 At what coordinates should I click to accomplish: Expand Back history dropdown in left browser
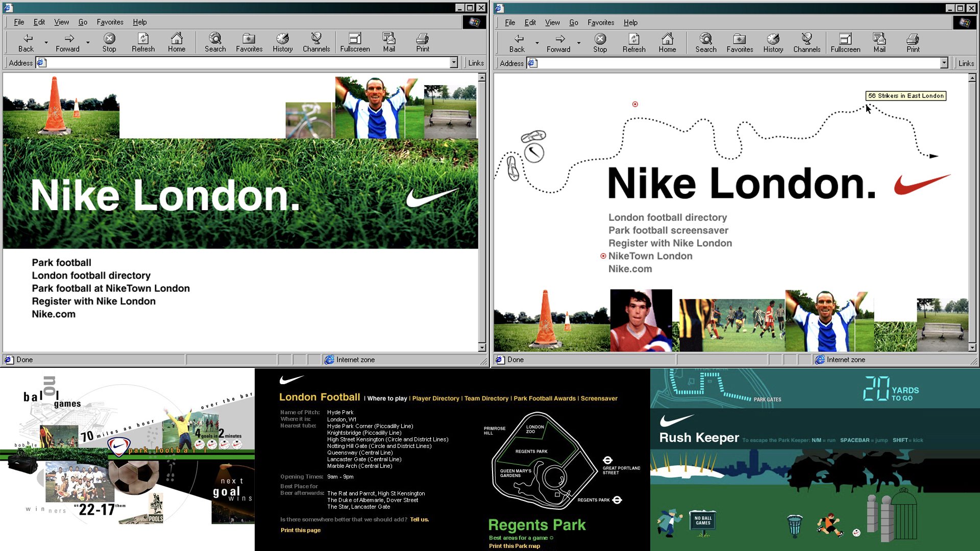46,43
